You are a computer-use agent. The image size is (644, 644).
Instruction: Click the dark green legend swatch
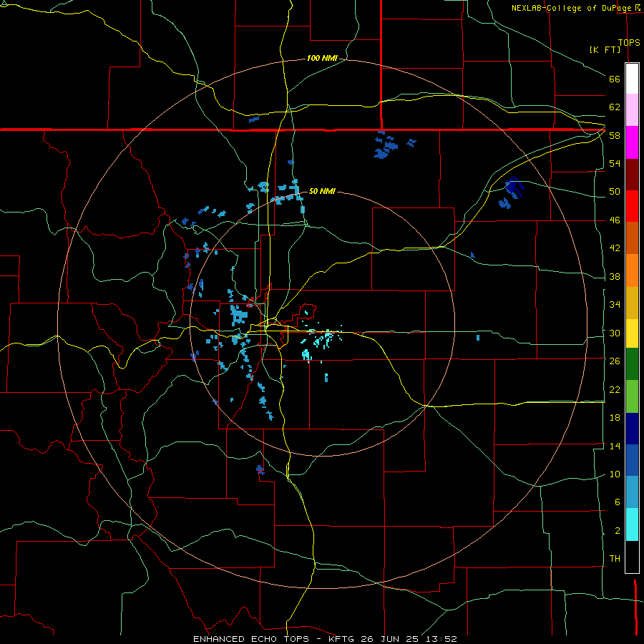pyautogui.click(x=632, y=364)
